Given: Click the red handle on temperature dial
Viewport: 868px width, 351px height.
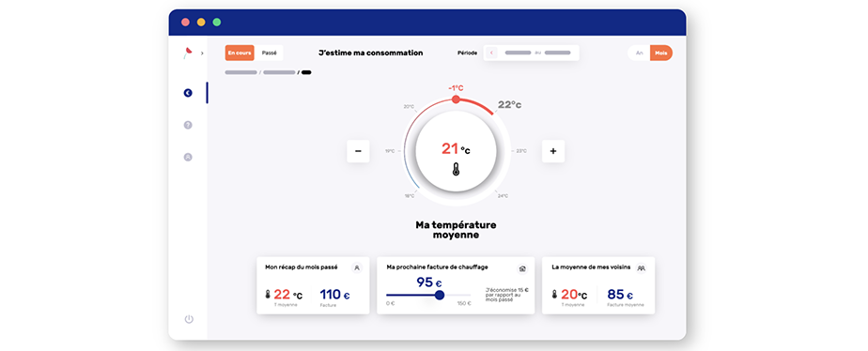Looking at the screenshot, I should [x=456, y=99].
